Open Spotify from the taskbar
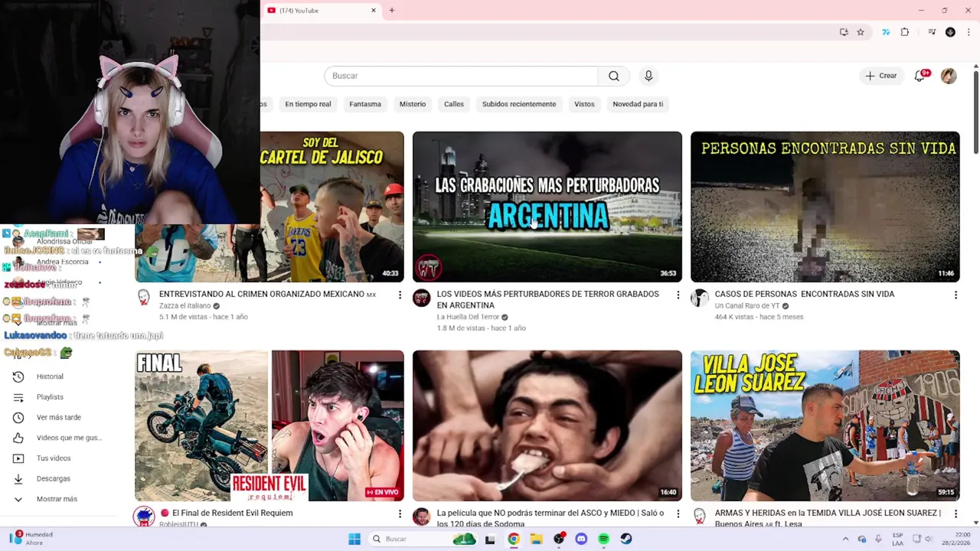 click(x=603, y=539)
